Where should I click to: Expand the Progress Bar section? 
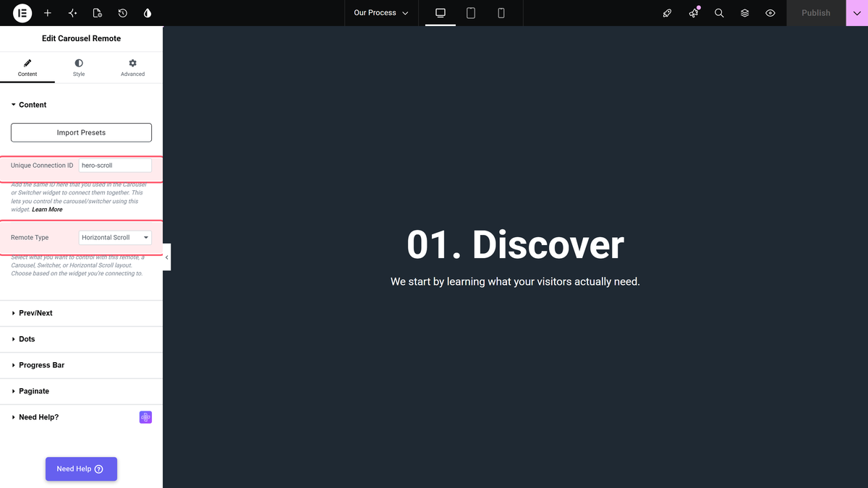point(81,365)
